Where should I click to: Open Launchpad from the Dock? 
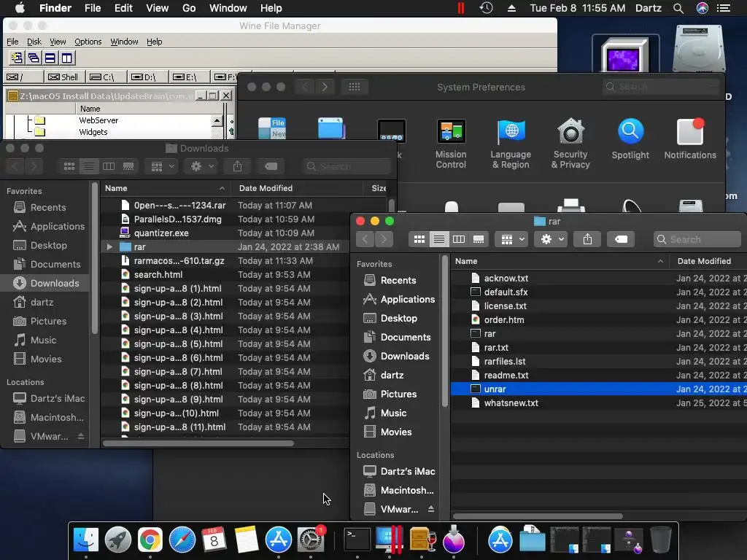[x=118, y=540]
